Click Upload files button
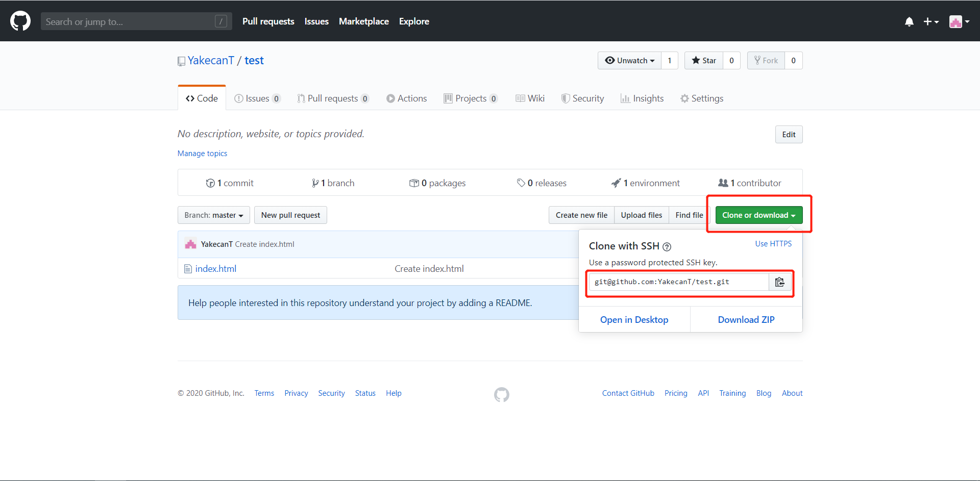This screenshot has height=481, width=980. coord(642,215)
